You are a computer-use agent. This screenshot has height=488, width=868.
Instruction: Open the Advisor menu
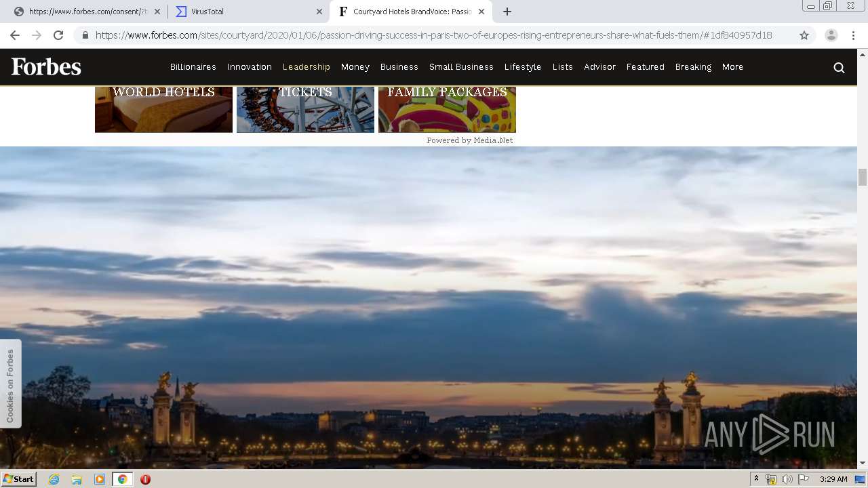pyautogui.click(x=600, y=67)
